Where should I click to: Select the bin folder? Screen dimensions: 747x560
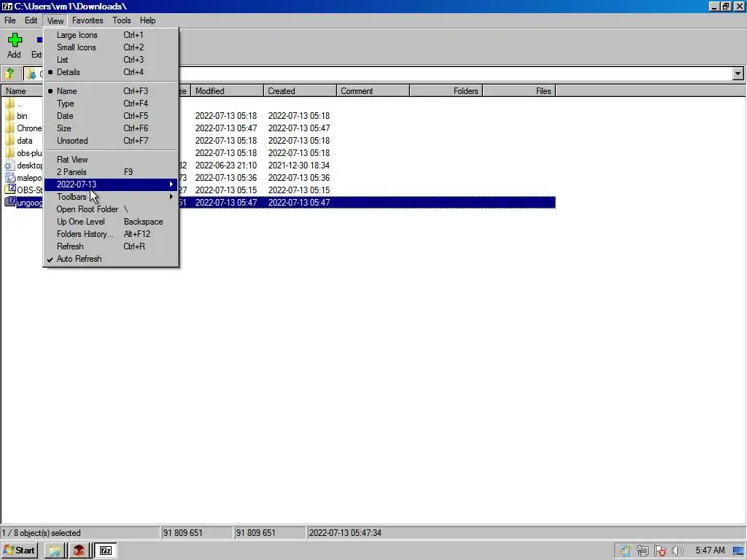coord(22,116)
